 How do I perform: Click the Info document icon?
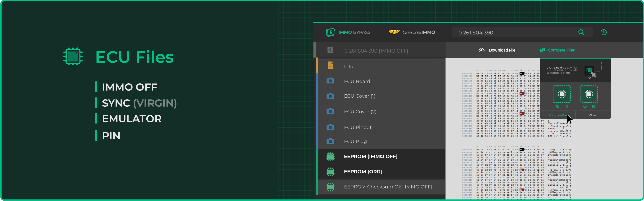click(330, 66)
